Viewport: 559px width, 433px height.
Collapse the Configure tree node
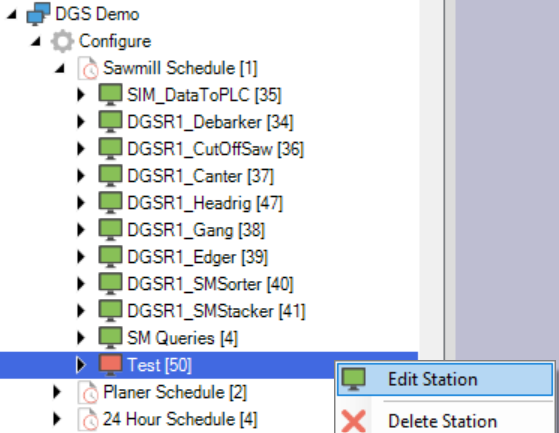tap(35, 42)
